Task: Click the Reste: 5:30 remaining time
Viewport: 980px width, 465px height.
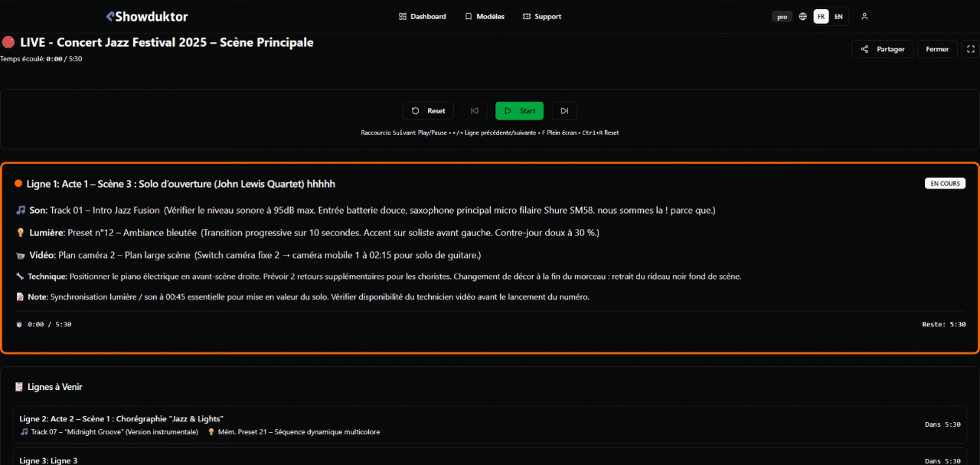Action: (x=944, y=325)
